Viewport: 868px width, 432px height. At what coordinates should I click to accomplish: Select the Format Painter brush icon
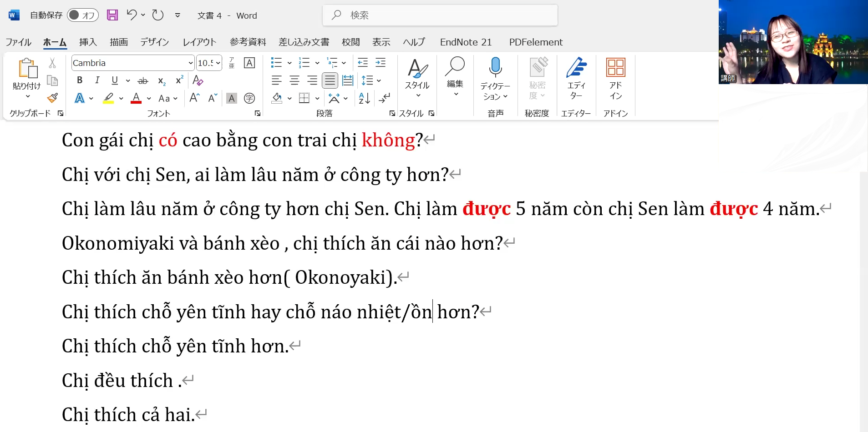[53, 98]
